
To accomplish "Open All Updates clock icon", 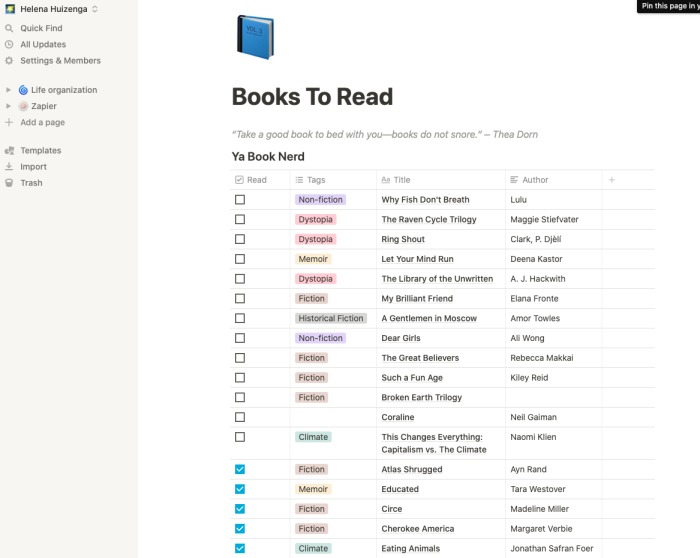I will pyautogui.click(x=9, y=45).
